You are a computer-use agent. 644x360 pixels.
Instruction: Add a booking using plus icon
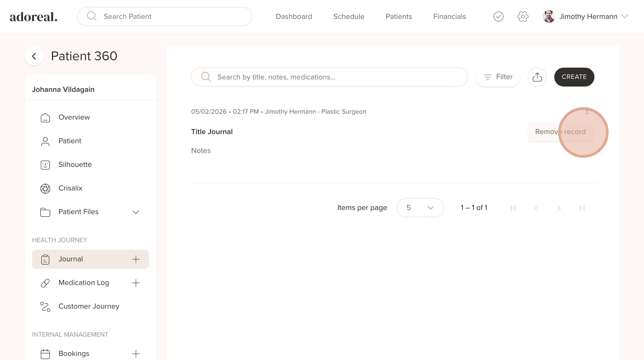[136, 354]
